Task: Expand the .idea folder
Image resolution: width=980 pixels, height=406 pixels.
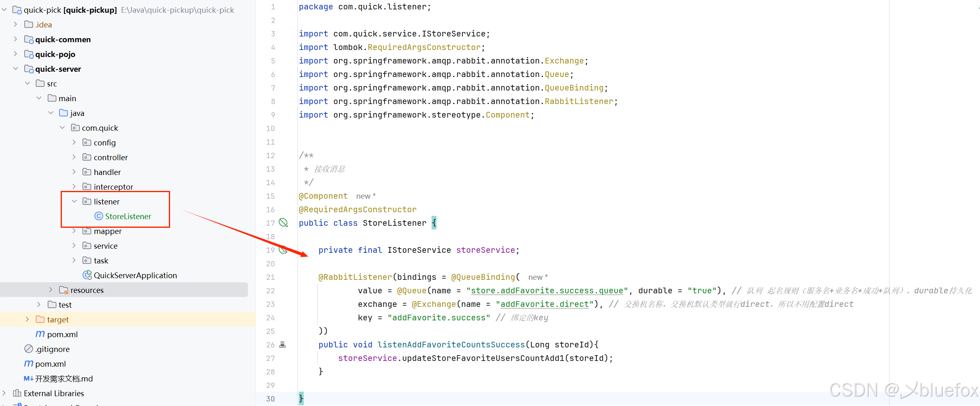Action: point(16,25)
